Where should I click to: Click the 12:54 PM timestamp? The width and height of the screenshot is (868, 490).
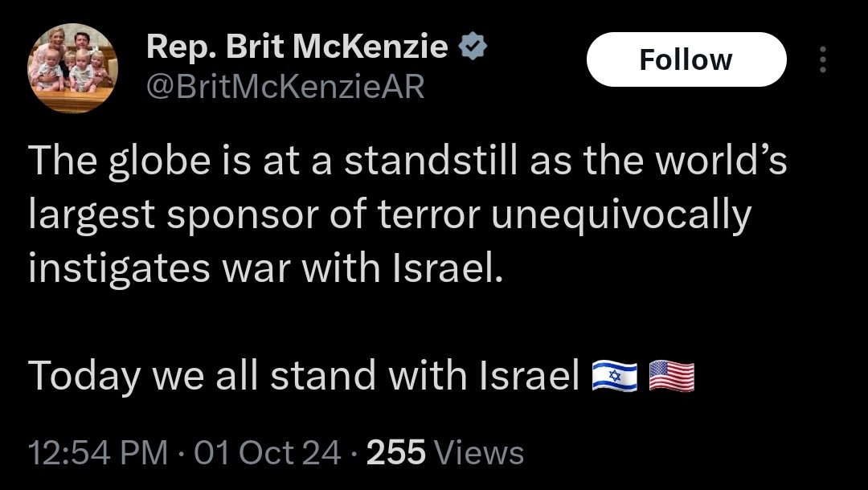tap(98, 453)
